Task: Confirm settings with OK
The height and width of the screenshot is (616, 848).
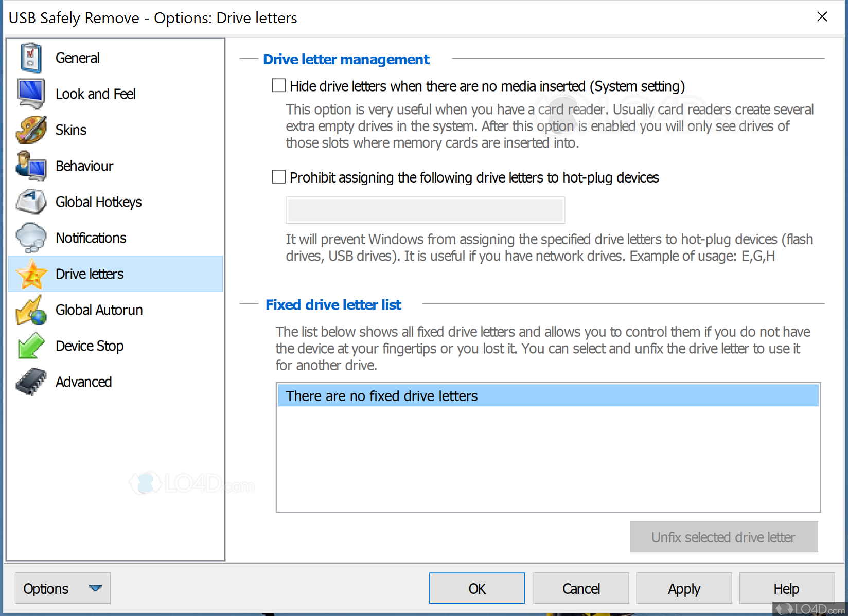Action: 476,588
